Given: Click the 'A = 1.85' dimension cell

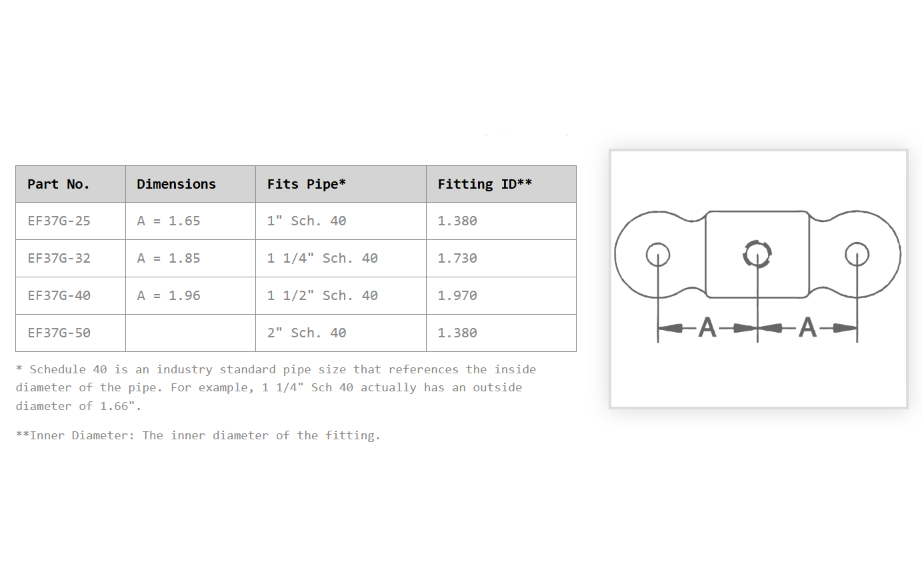Looking at the screenshot, I should 168,258.
